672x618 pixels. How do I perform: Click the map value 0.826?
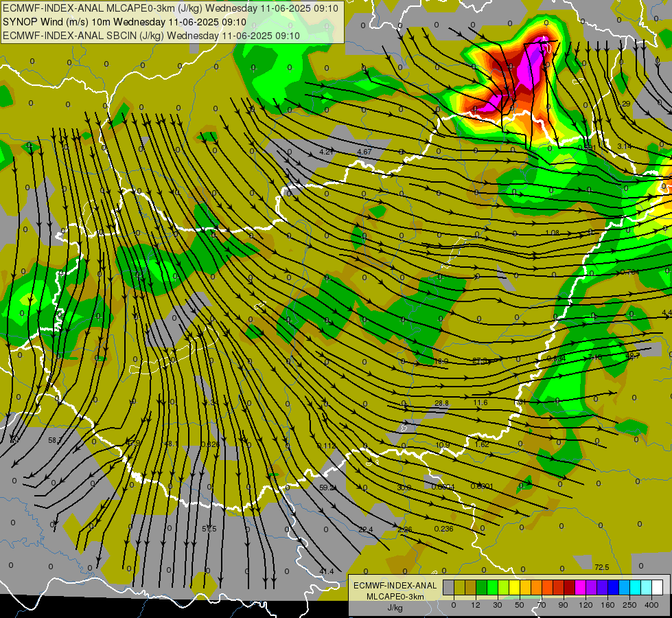[x=211, y=444]
